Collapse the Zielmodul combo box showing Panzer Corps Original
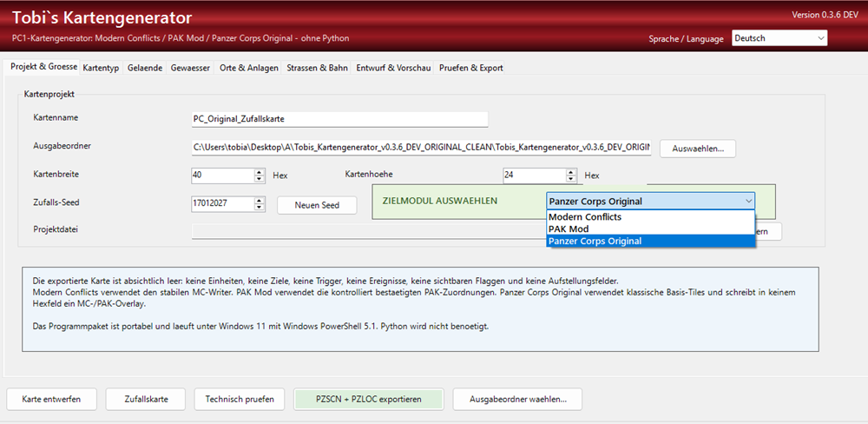 tap(650, 202)
